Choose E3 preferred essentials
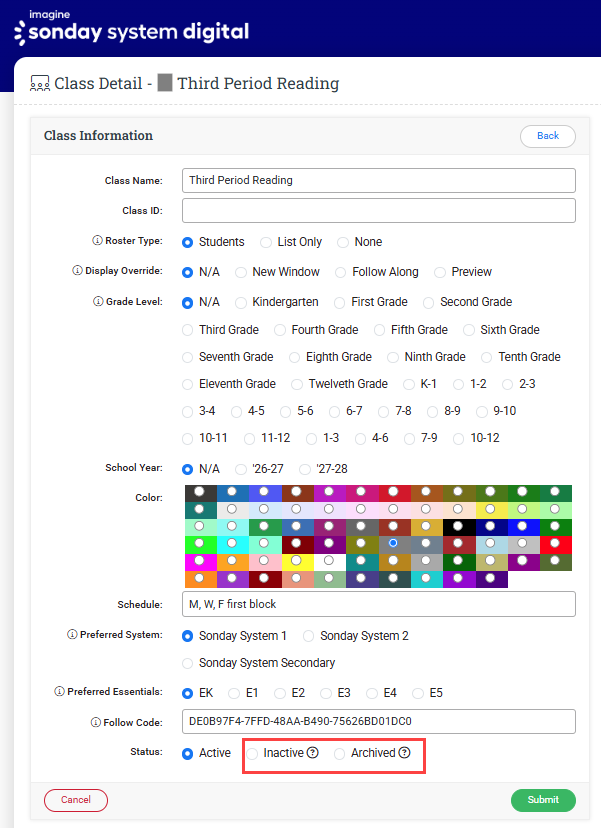This screenshot has width=601, height=828. pyautogui.click(x=326, y=693)
